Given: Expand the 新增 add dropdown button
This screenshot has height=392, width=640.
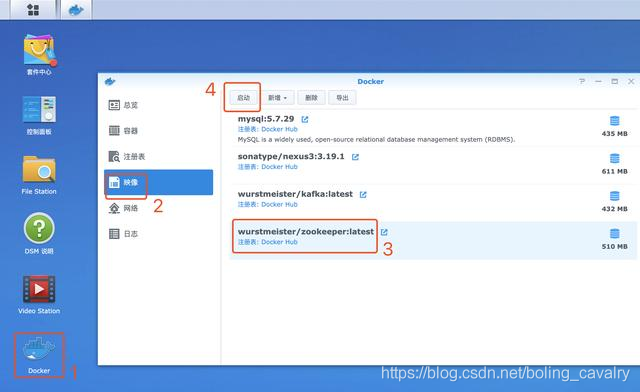Looking at the screenshot, I should [278, 98].
